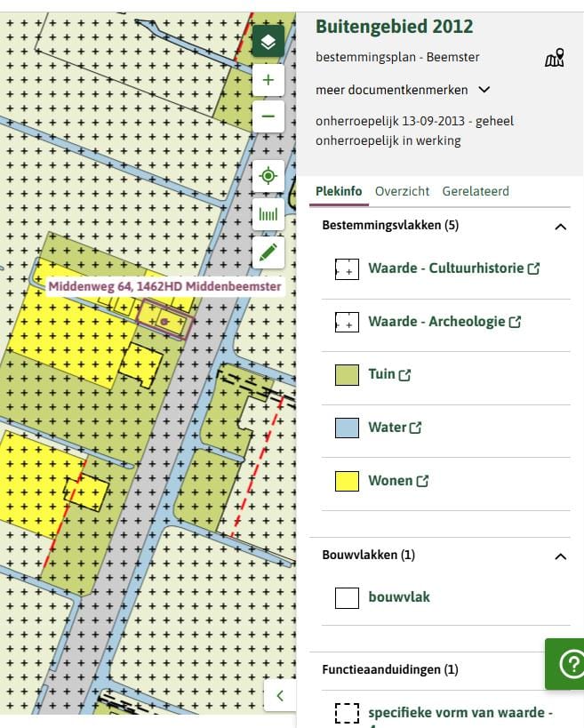Open the Water bestemming link

click(388, 428)
